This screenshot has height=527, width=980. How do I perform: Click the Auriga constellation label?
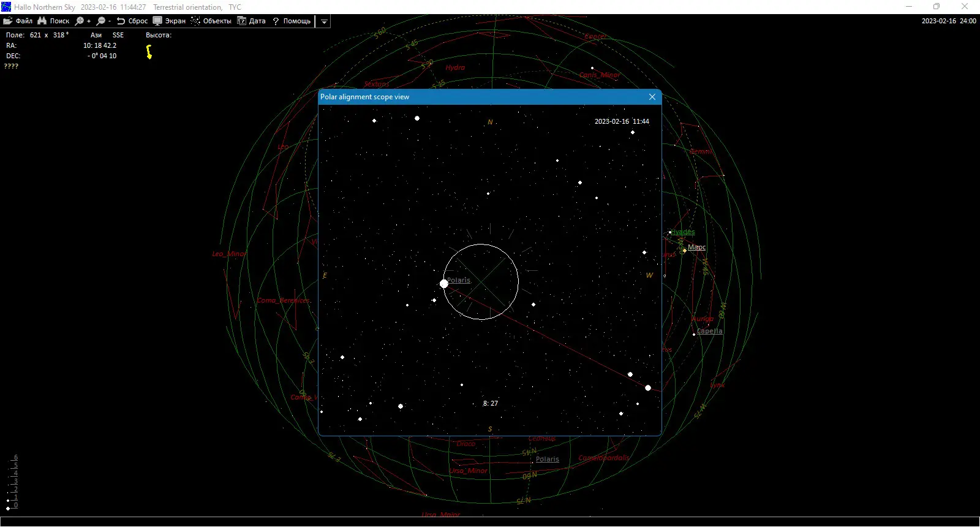(703, 319)
